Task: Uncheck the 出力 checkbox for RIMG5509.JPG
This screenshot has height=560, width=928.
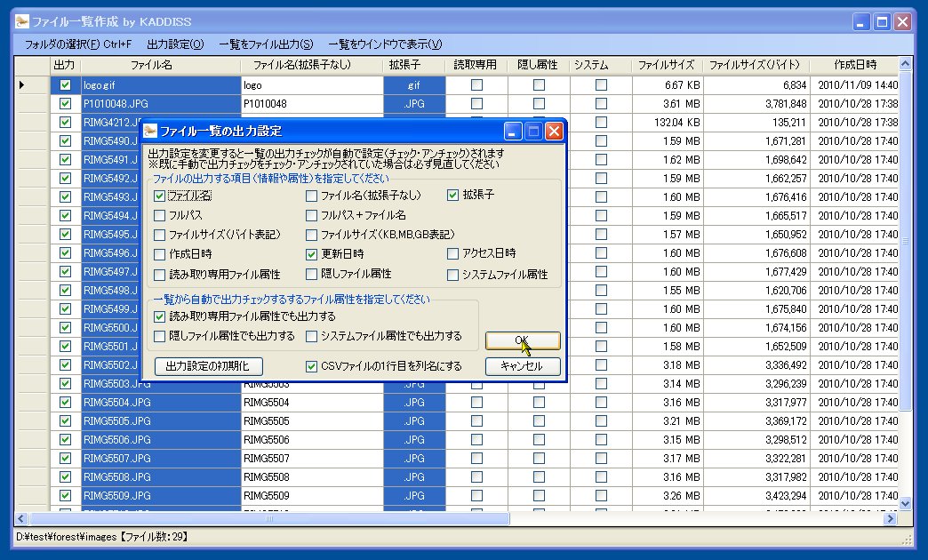Action: click(x=66, y=496)
